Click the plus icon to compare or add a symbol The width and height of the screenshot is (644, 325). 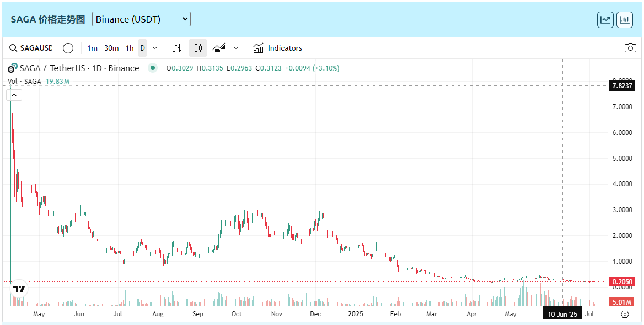coord(68,48)
